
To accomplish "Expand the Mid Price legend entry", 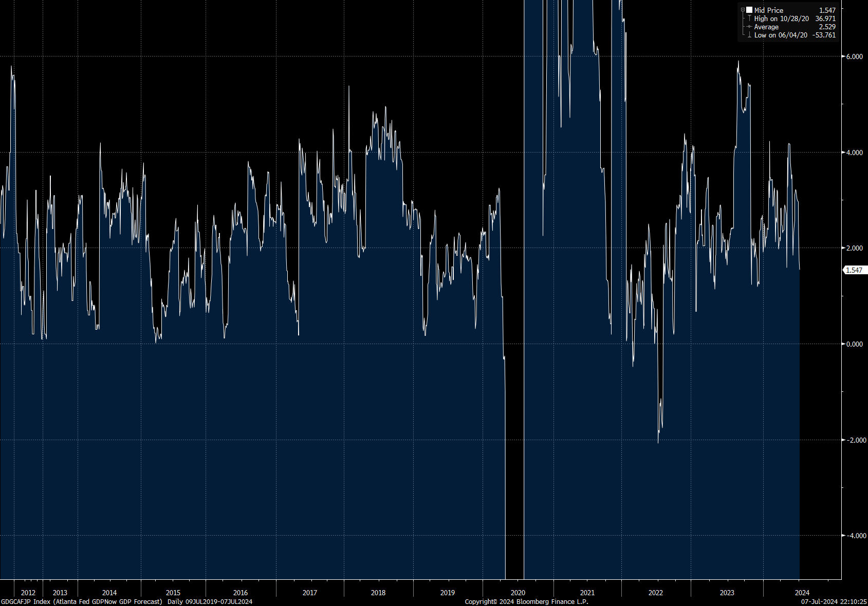I will pyautogui.click(x=743, y=10).
